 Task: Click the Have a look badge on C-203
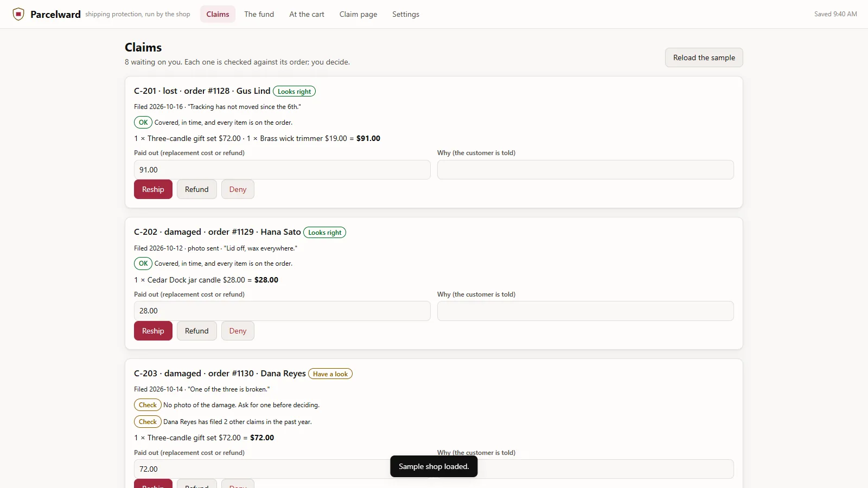tap(330, 374)
